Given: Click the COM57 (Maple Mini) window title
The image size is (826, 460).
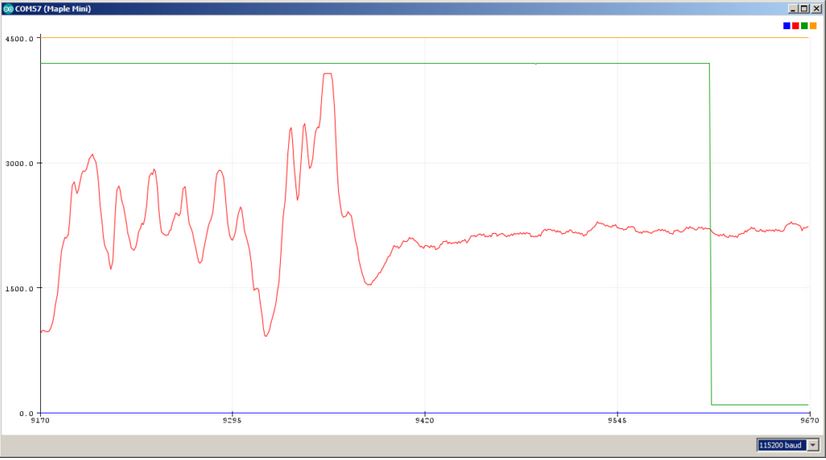Looking at the screenshot, I should click(x=57, y=7).
